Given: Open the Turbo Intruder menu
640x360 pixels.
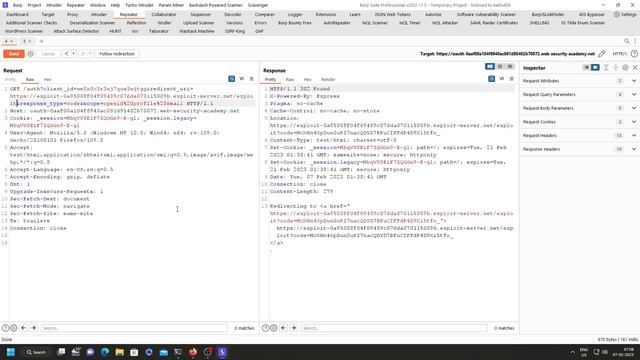Looking at the screenshot, I should tap(139, 5).
